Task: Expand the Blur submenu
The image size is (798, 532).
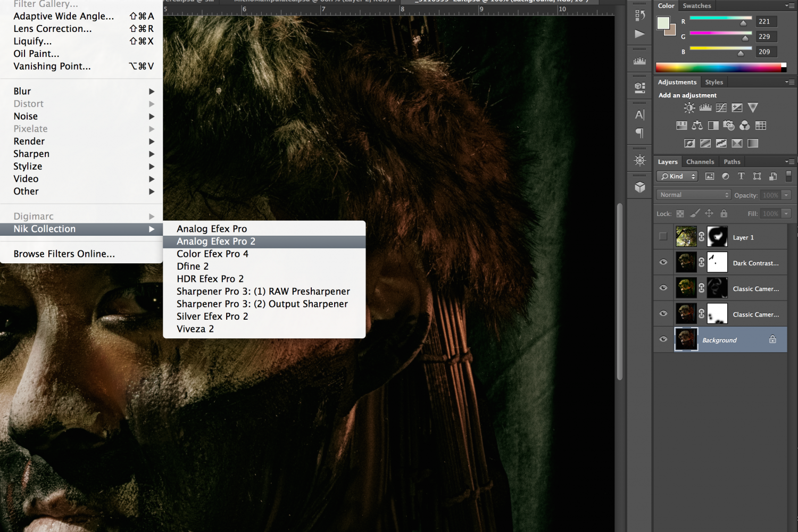Action: coord(81,92)
